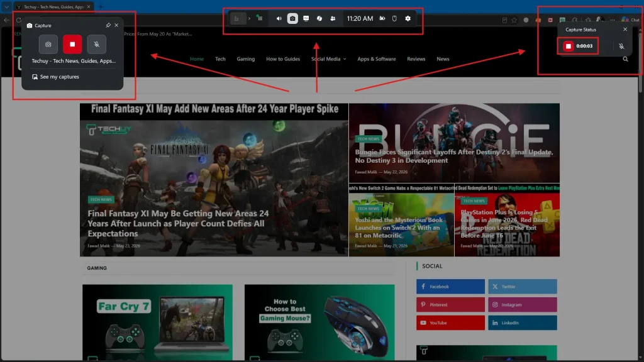This screenshot has height=362, width=644.
Task: Expand the Game Bar chevron arrow
Action: tap(249, 18)
